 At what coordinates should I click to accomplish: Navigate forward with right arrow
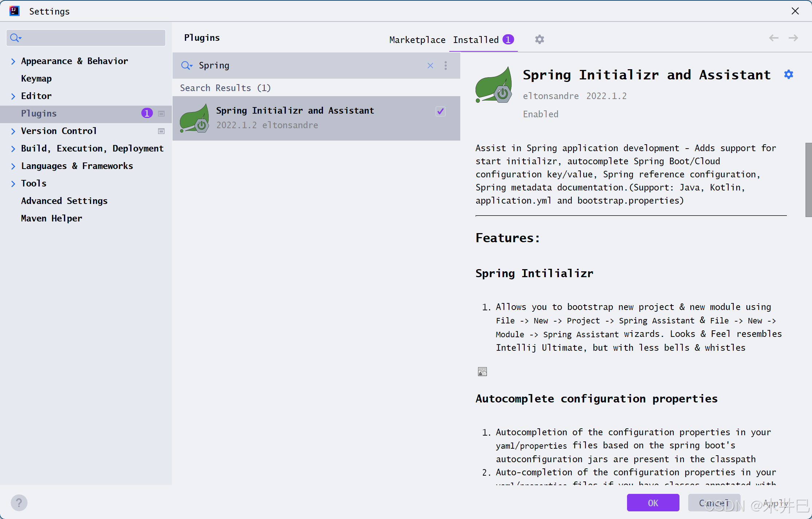coord(793,38)
